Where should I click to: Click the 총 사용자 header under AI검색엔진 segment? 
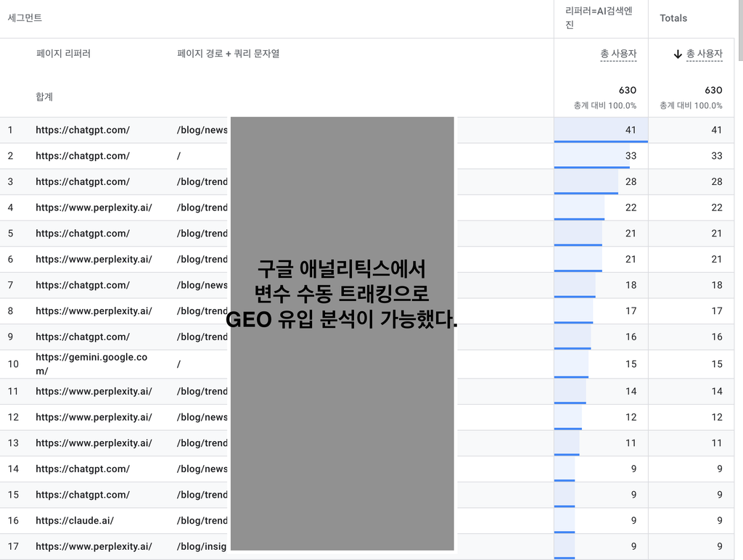pyautogui.click(x=618, y=54)
